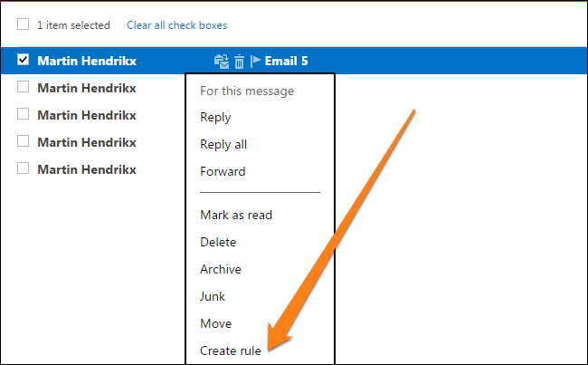Choose Reply from the context menu
The image size is (588, 365).
[215, 117]
